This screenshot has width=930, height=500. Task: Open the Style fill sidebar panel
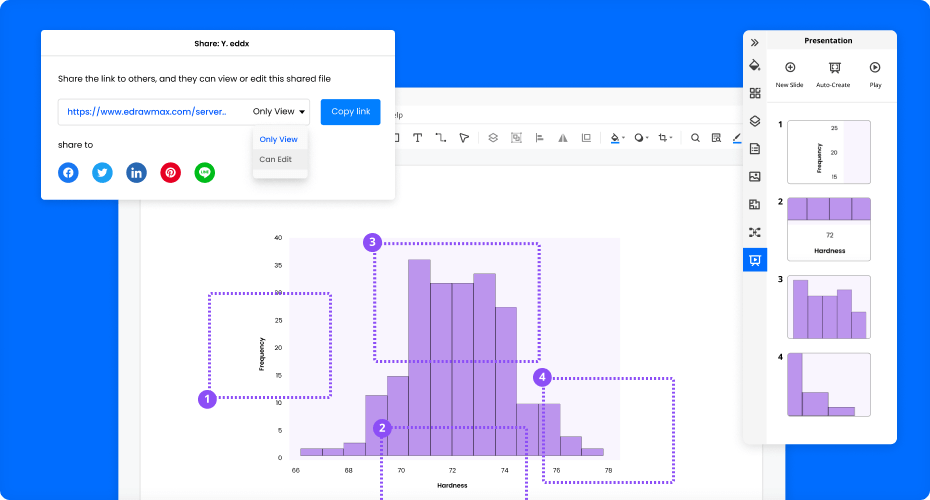(754, 65)
